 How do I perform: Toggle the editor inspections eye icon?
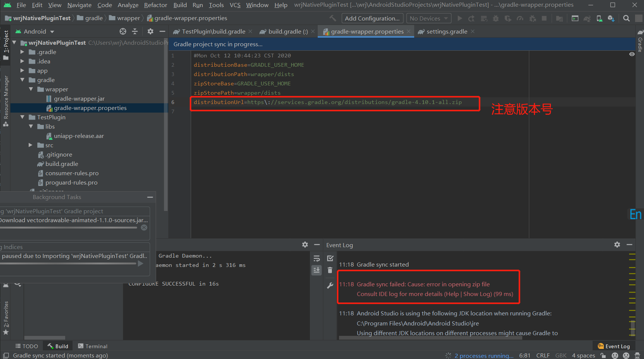point(632,54)
